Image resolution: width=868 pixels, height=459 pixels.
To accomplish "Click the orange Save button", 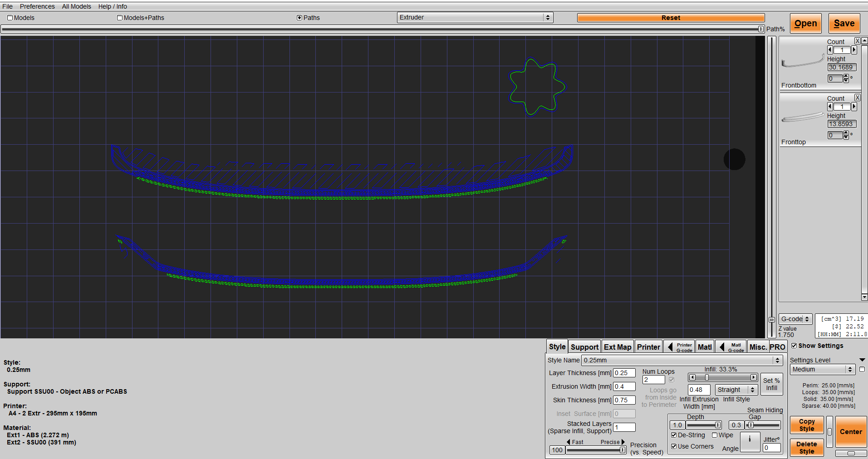I will 844,24.
